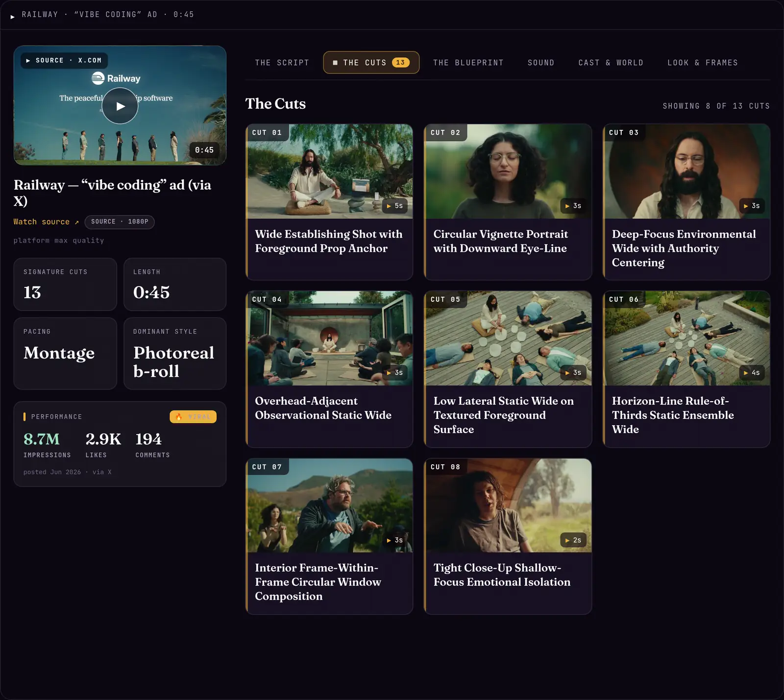Image resolution: width=784 pixels, height=700 pixels.
Task: Click the "Showing 8 of 13 cuts" text
Action: pyautogui.click(x=716, y=106)
